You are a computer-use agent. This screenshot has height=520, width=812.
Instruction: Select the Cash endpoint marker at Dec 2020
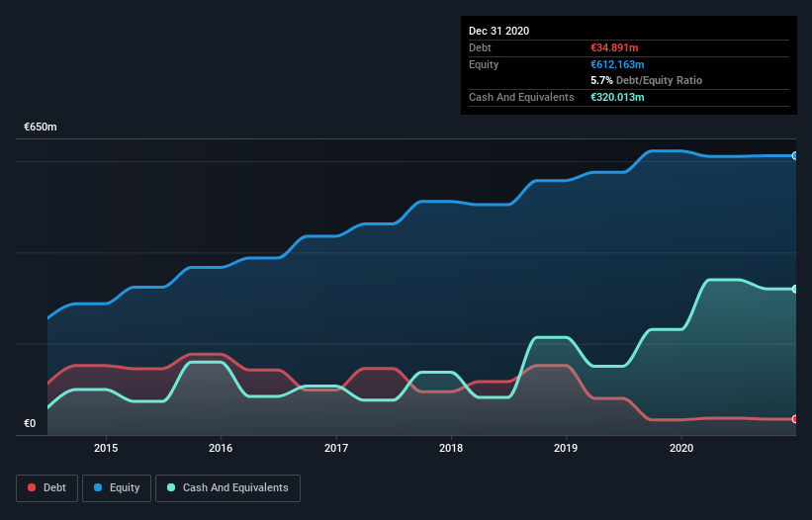(x=795, y=289)
